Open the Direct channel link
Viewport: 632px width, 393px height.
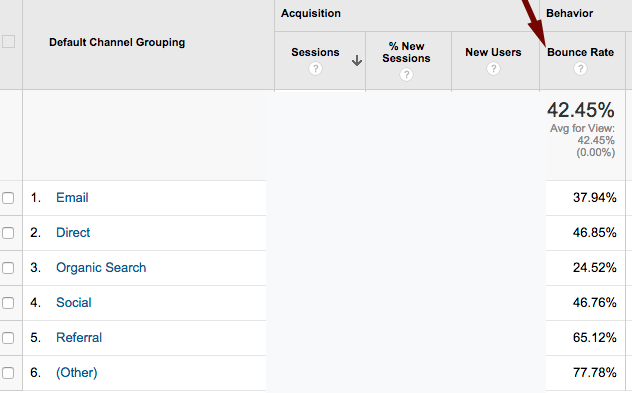click(73, 233)
